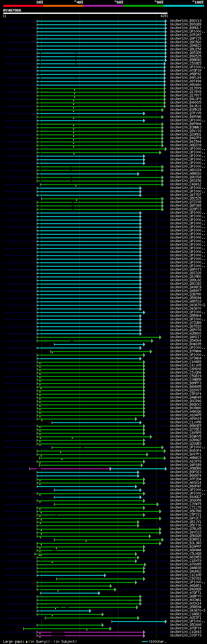This screenshot has width=207, height=644.
Task: Click the green ~80% identity legend segment
Action: pos(144,6)
